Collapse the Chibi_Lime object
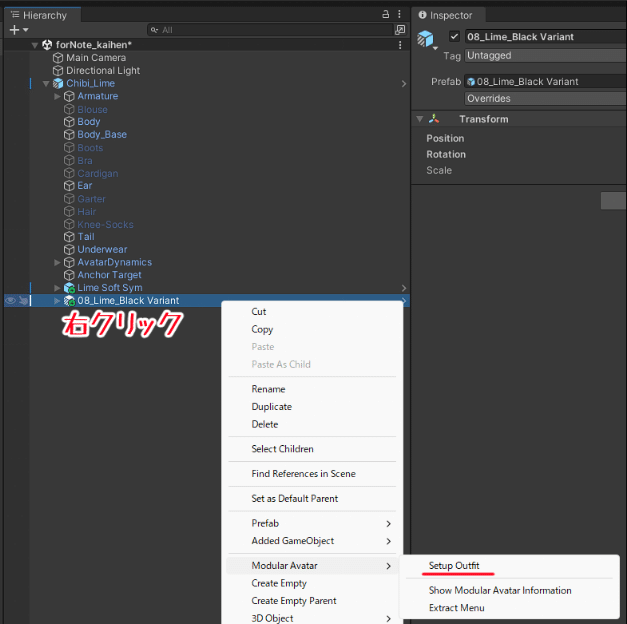This screenshot has width=627, height=624. (x=46, y=83)
